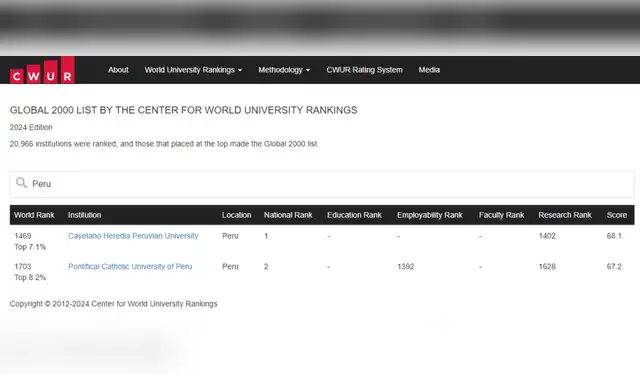Click the Score column header
Screen dimensions: 640x374
pos(617,215)
